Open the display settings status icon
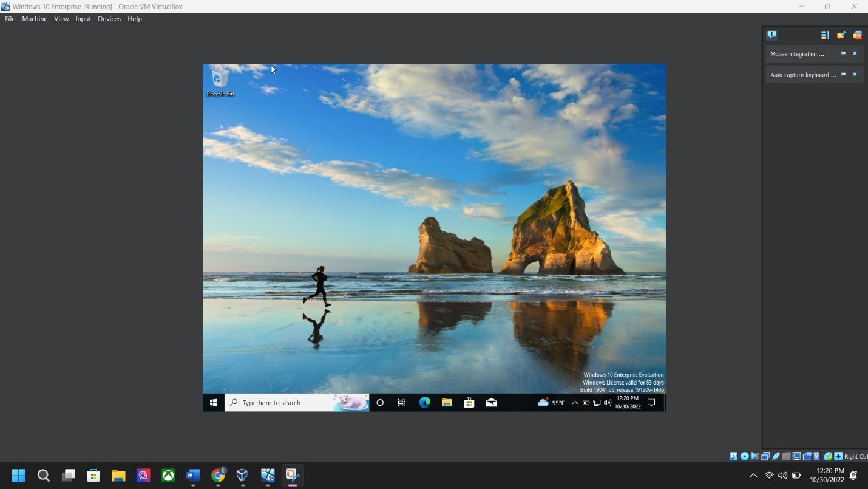Viewport: 868px width, 489px height. pyautogui.click(x=796, y=456)
